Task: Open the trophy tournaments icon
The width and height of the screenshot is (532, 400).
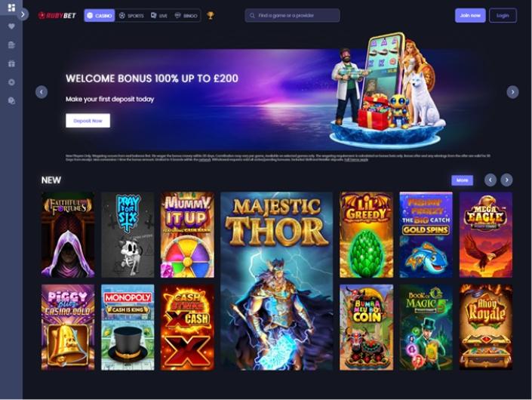Action: [x=211, y=15]
